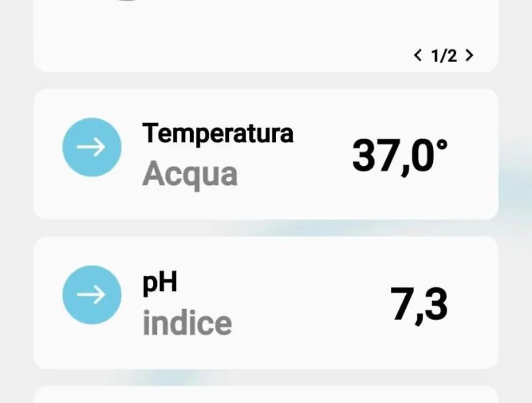Open the pH indice card
532x403 pixels.
pyautogui.click(x=266, y=303)
